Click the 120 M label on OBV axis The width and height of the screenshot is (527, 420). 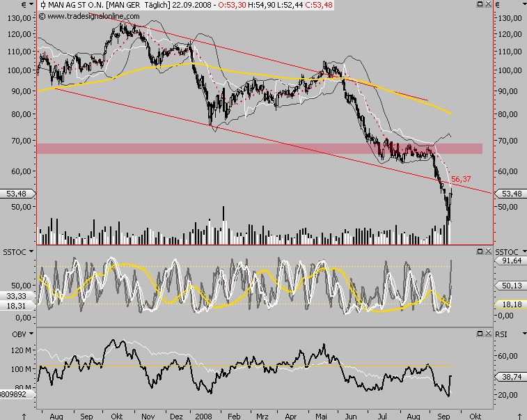pyautogui.click(x=21, y=350)
